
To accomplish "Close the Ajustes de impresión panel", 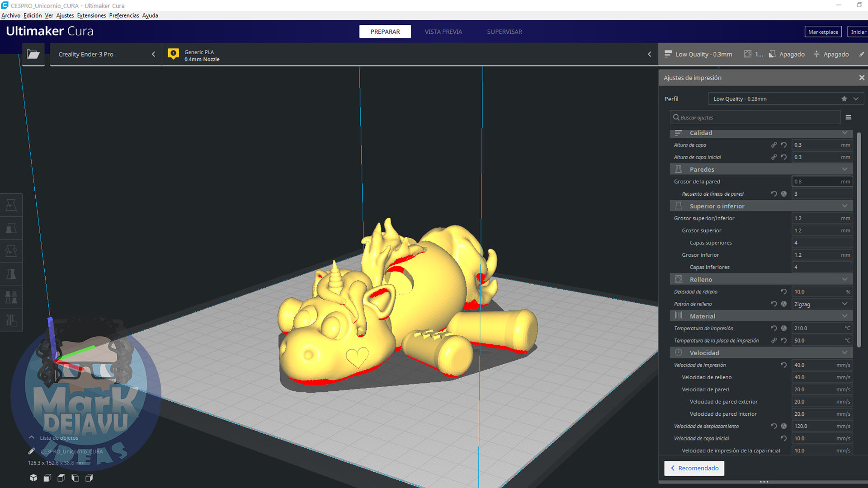I will 862,78.
